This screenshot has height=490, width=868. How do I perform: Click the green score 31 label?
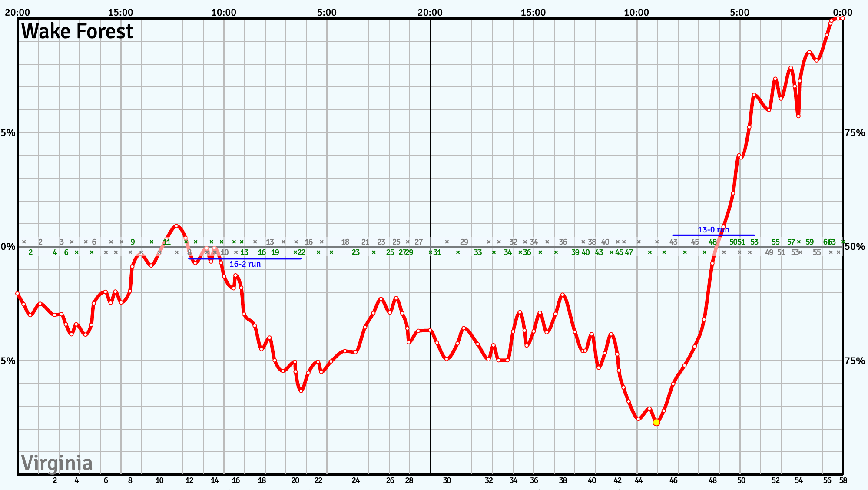click(x=437, y=252)
